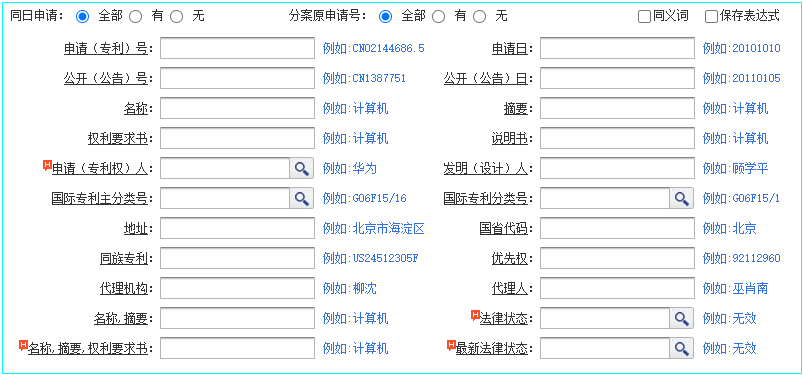Click the 优先权 label link

510,259
